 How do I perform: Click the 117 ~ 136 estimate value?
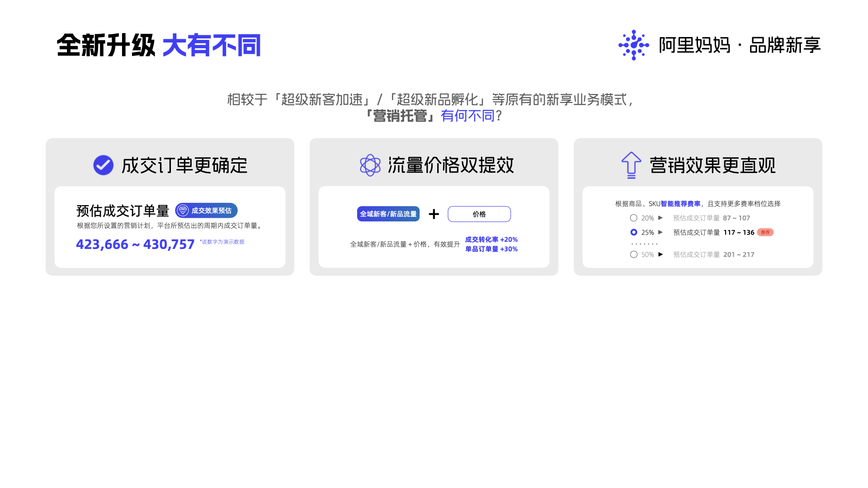point(739,232)
